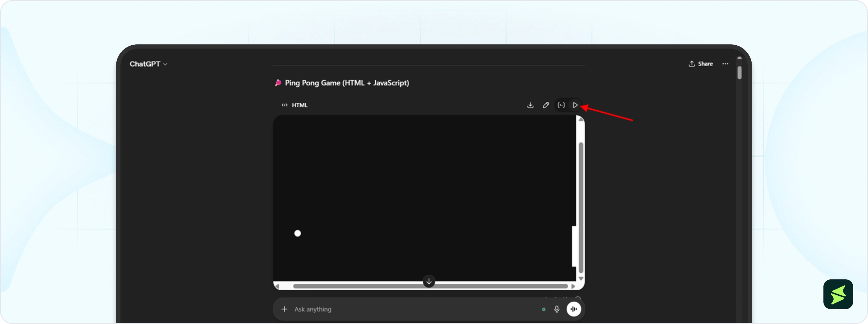The image size is (868, 324).
Task: Click the page scrollbar thumb at right
Action: tap(739, 73)
